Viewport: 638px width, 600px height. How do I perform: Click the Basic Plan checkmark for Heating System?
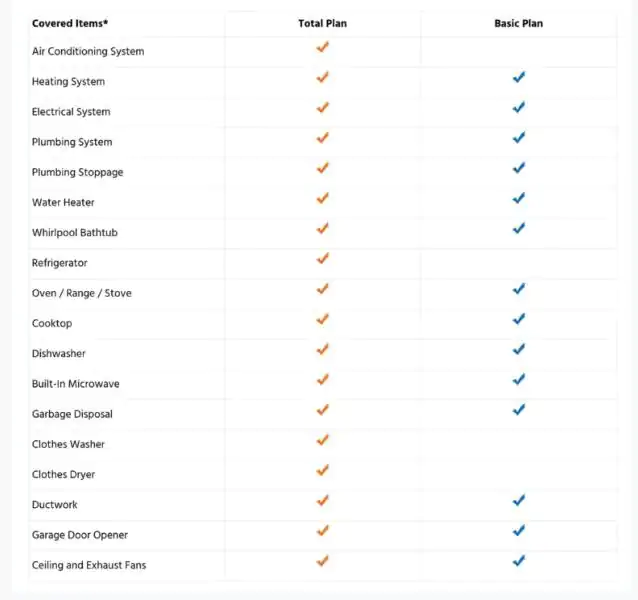pyautogui.click(x=519, y=77)
